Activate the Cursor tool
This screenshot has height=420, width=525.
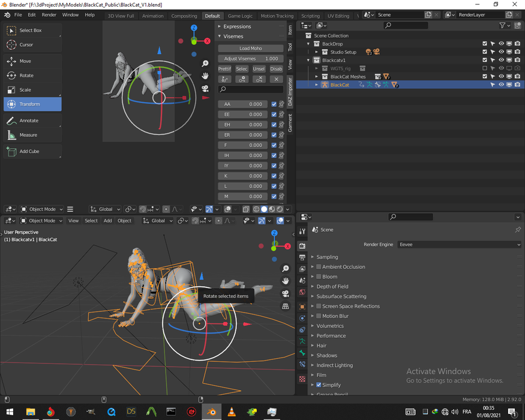click(32, 45)
